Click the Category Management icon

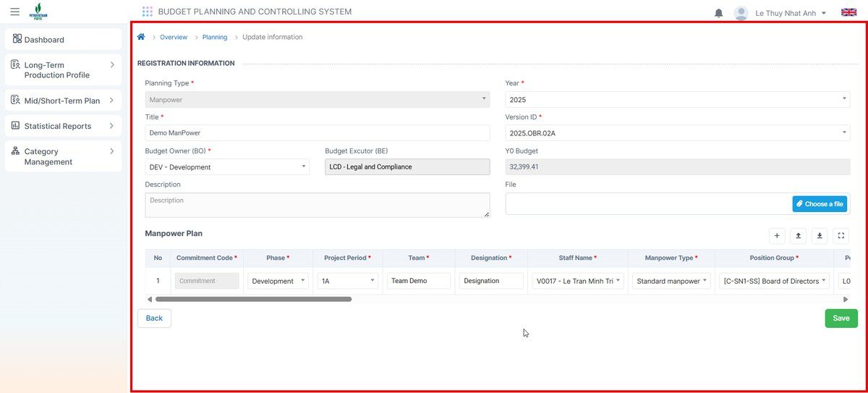coord(16,151)
